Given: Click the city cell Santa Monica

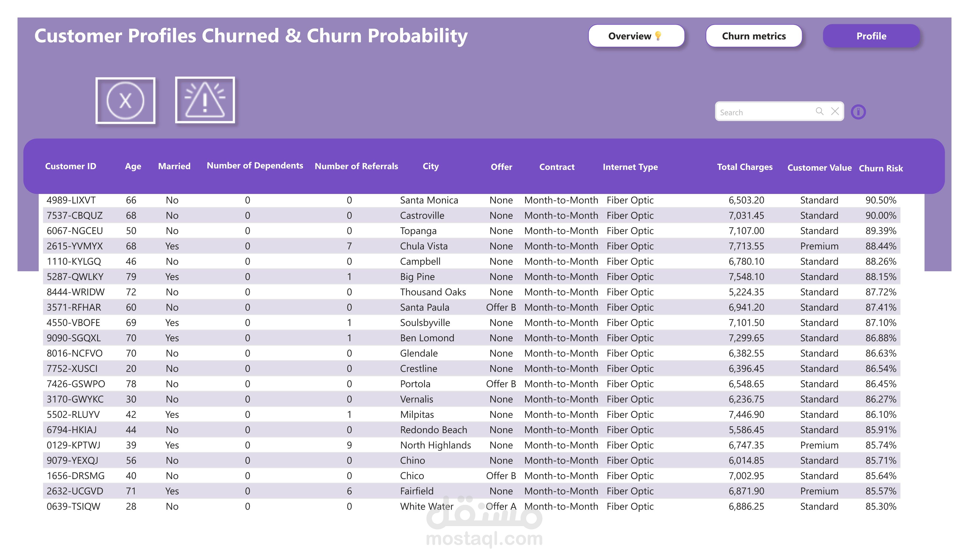Looking at the screenshot, I should 429,200.
